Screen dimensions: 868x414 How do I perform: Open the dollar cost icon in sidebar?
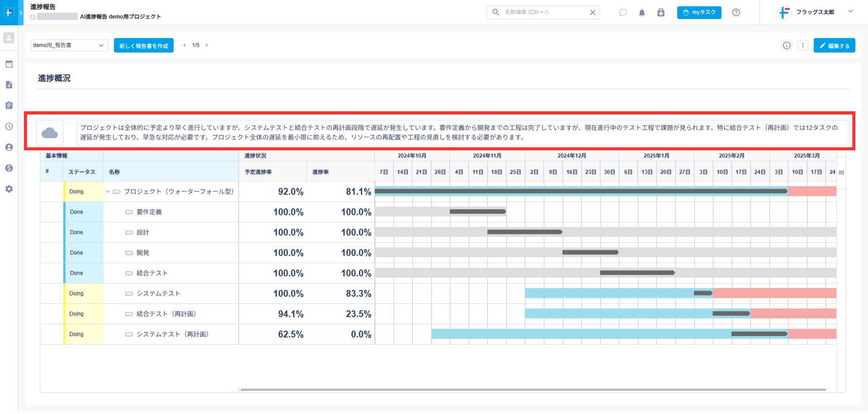tap(9, 168)
